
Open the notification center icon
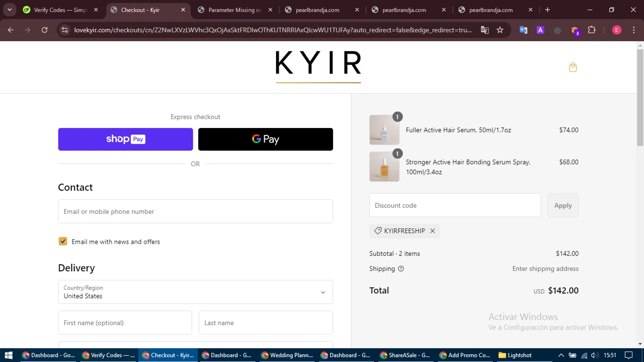tap(629, 355)
